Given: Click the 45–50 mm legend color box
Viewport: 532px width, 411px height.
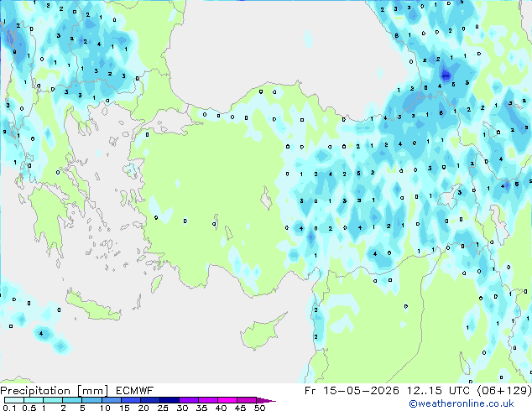Looking at the screenshot, I should pos(247,400).
